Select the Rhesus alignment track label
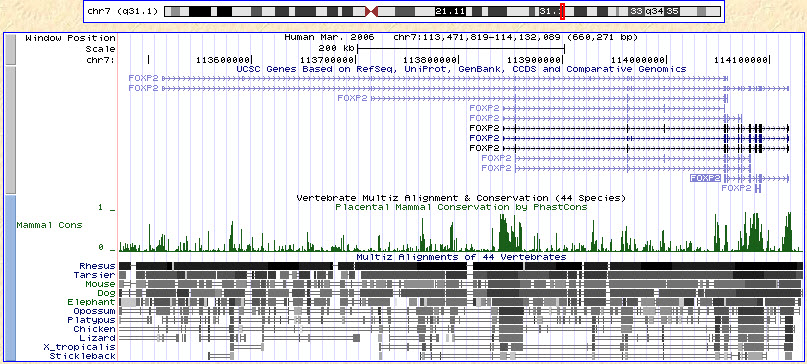 pos(97,266)
